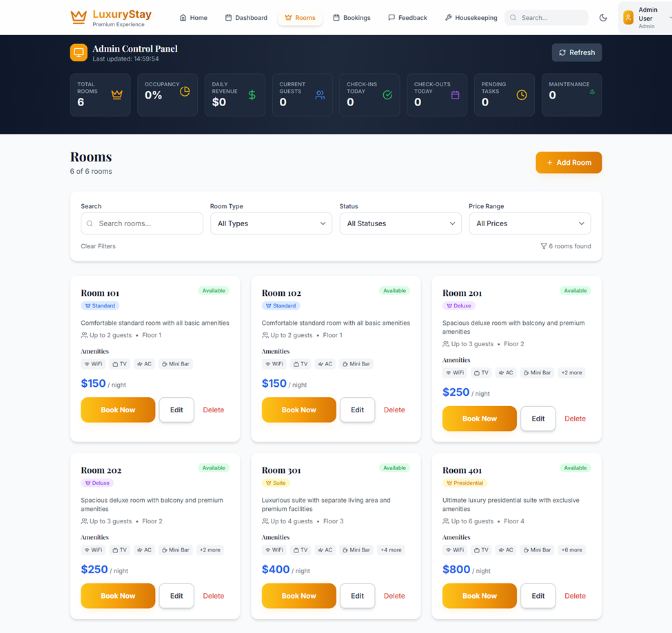672x633 pixels.
Task: Click Clear Filters link
Action: 98,246
